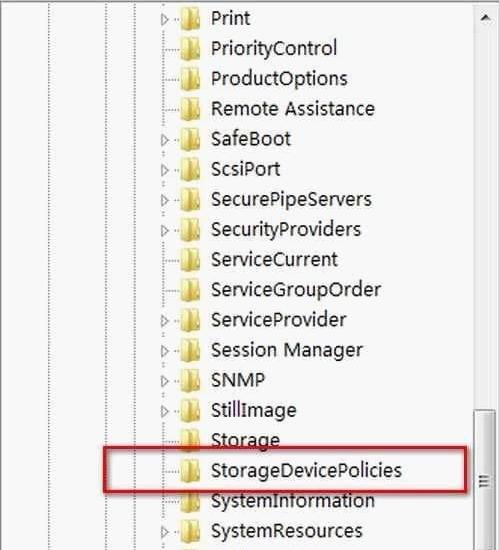Expand the SecurePipeServers key
This screenshot has width=499, height=550.
tap(164, 200)
